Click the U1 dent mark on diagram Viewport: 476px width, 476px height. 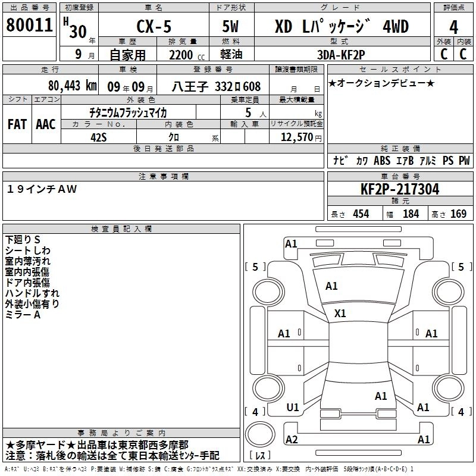293,408
